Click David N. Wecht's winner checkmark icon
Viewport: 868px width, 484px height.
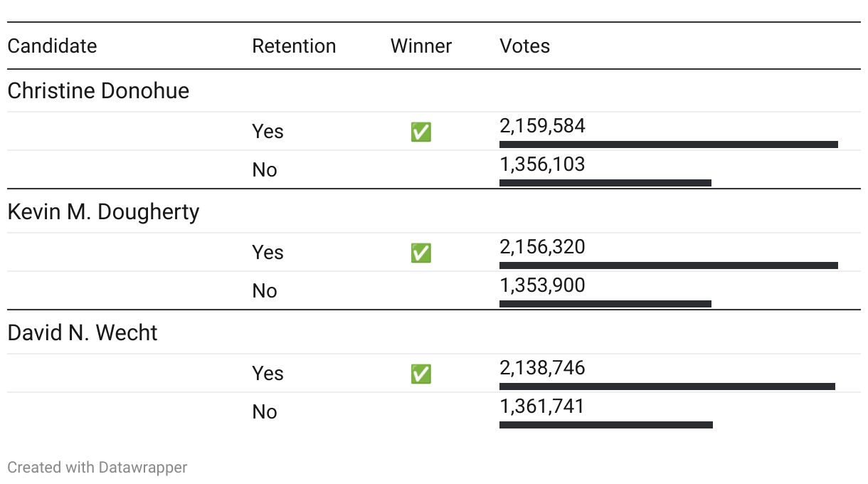tap(421, 374)
